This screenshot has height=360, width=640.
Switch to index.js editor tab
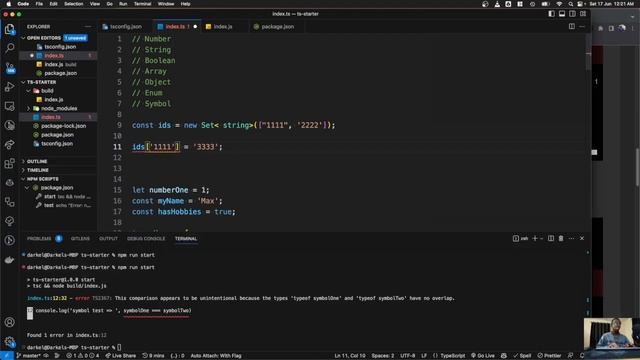click(223, 27)
